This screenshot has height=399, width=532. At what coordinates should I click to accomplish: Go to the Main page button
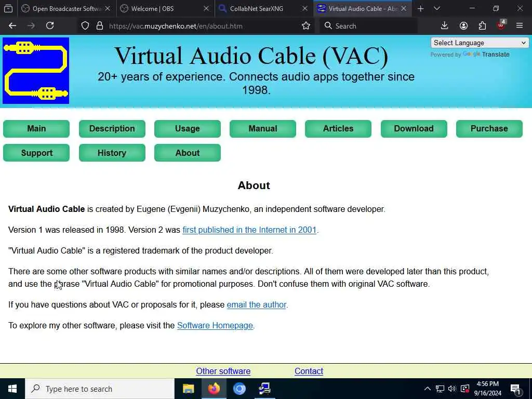[x=36, y=129]
